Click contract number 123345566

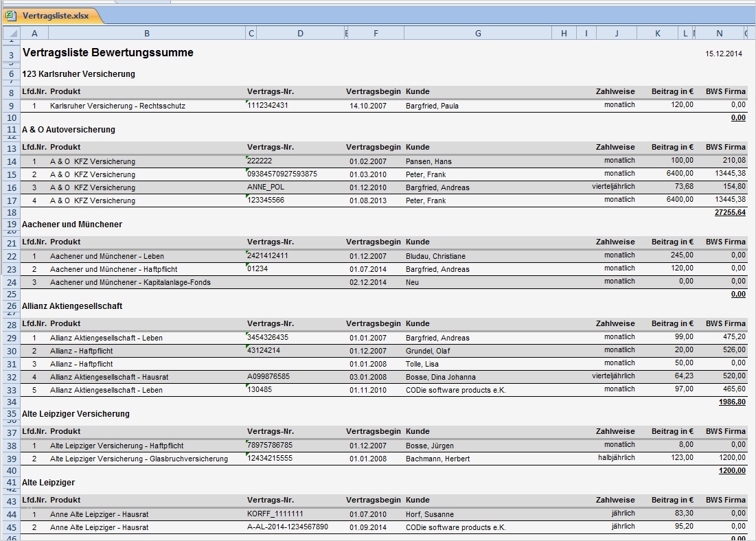pos(266,200)
